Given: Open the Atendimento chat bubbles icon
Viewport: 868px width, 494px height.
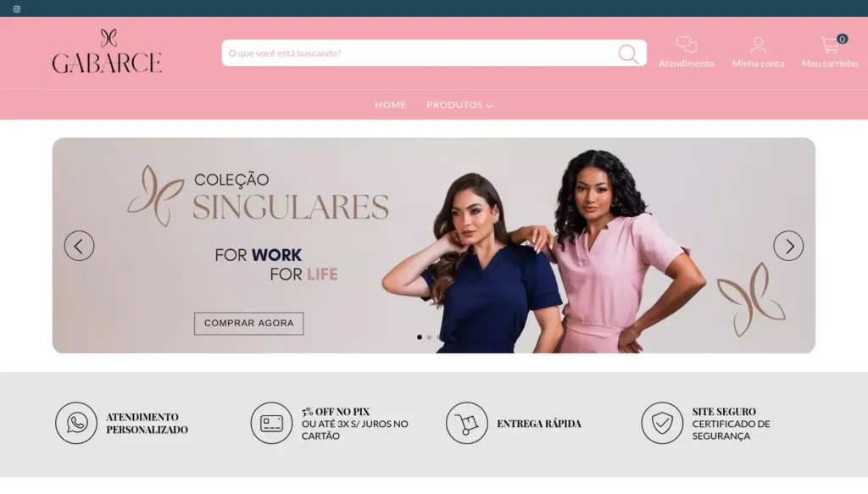Looking at the screenshot, I should point(687,45).
